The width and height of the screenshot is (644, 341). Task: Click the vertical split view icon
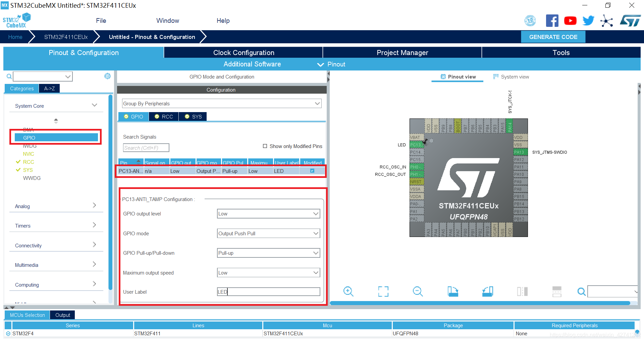(x=522, y=291)
